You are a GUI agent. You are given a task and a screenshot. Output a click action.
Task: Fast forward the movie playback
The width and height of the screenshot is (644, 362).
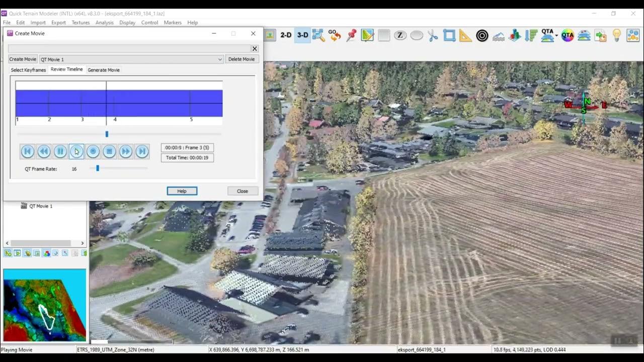(x=126, y=151)
